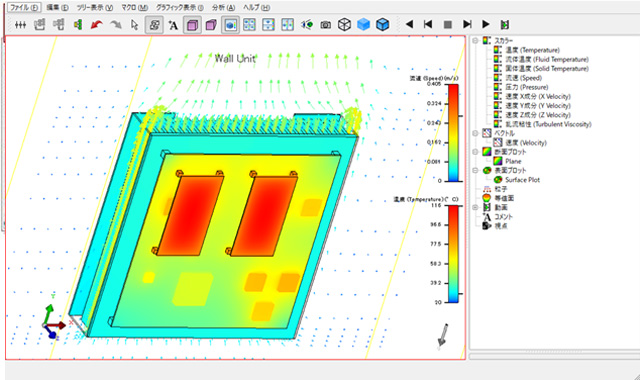Click the gray redo arrow
640x380 pixels.
pos(116,25)
